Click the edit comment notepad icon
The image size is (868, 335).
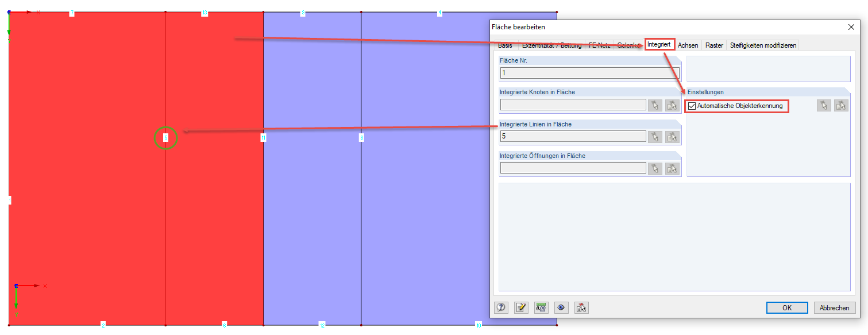pyautogui.click(x=521, y=307)
